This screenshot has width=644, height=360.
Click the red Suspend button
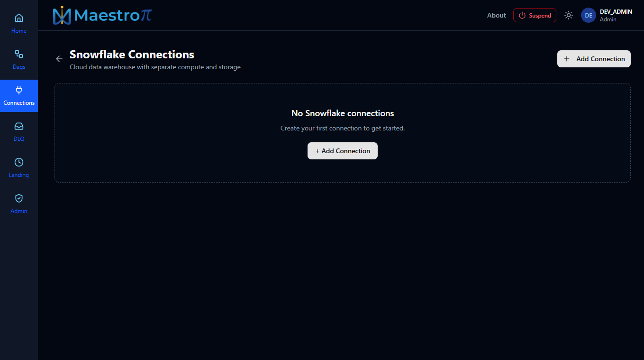click(x=535, y=15)
